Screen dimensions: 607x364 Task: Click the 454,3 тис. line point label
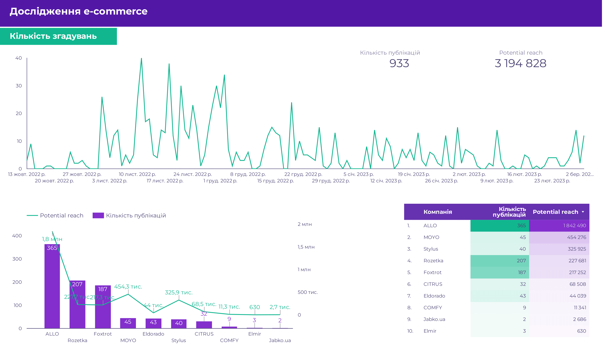coord(128,287)
